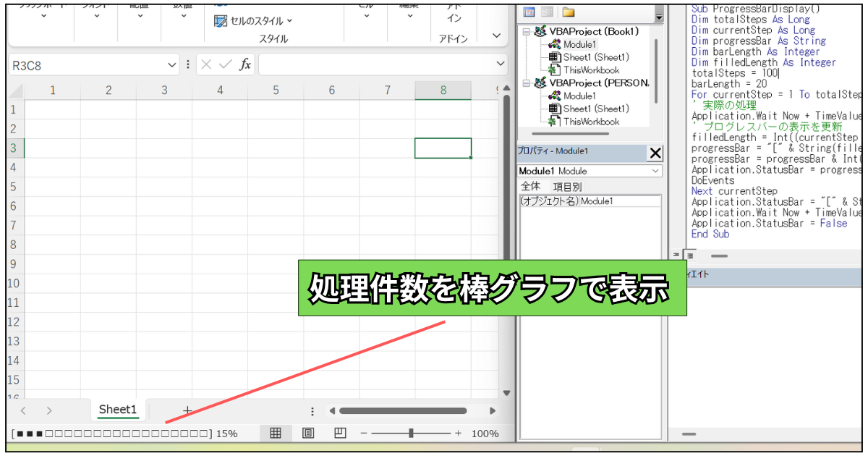This screenshot has width=868, height=456.
Task: Open the セルのスタイル cell styles dropdown
Action: pos(254,21)
